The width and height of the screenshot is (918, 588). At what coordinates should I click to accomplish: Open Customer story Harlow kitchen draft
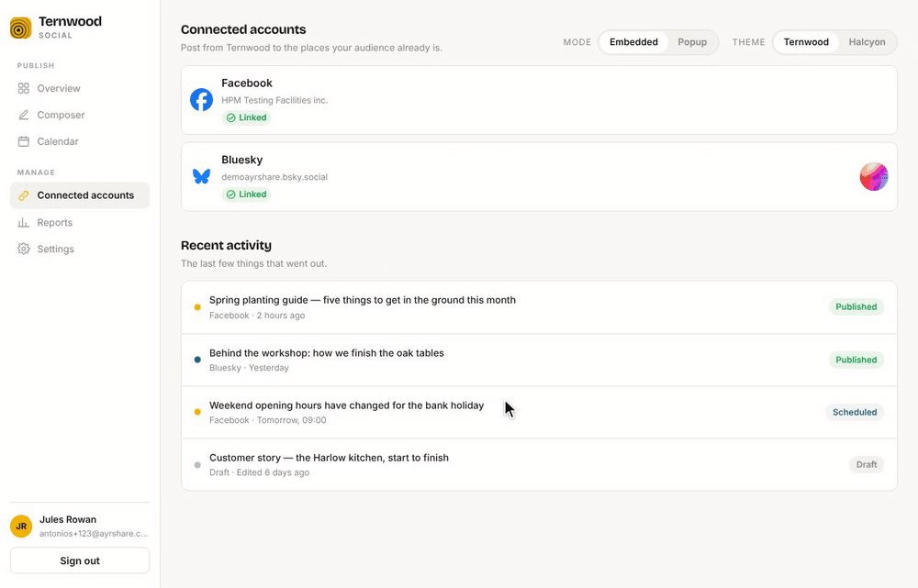pyautogui.click(x=539, y=464)
